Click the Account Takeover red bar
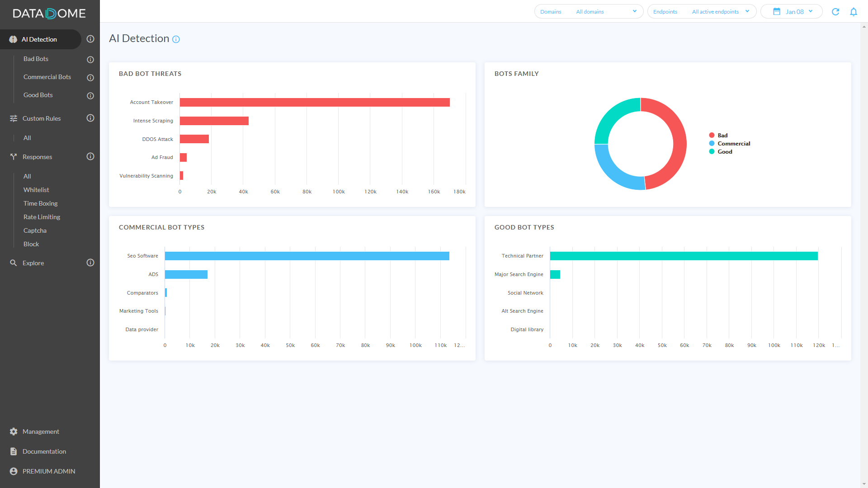The image size is (868, 488). [x=314, y=103]
